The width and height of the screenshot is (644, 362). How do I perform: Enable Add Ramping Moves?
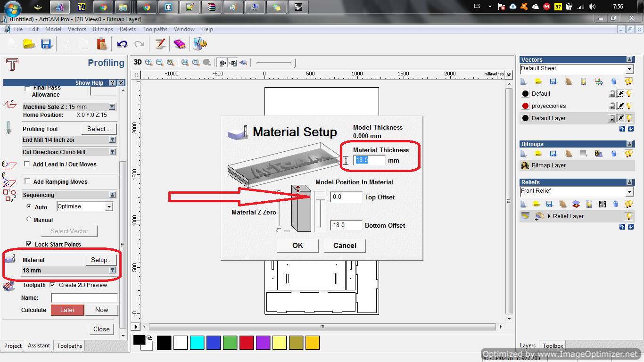tap(27, 181)
